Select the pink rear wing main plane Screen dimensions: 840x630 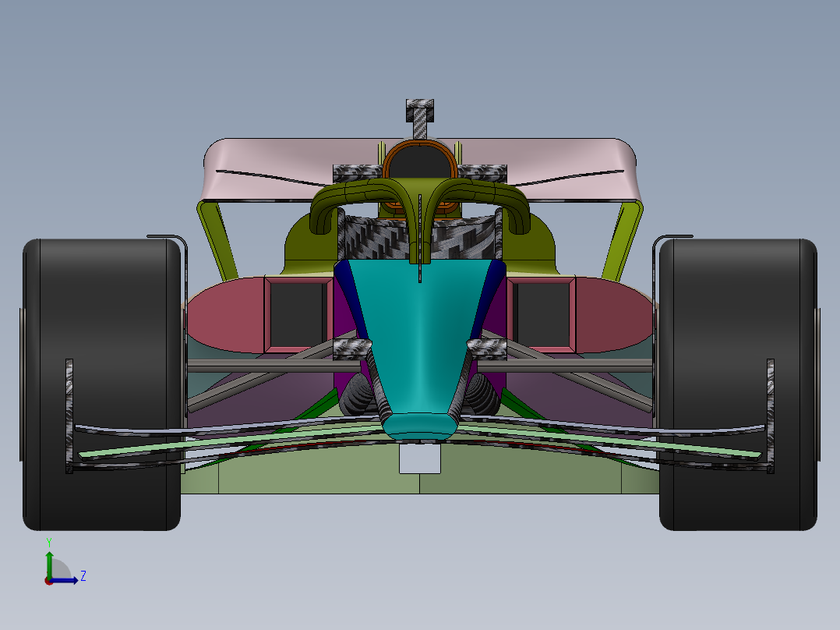(x=419, y=169)
